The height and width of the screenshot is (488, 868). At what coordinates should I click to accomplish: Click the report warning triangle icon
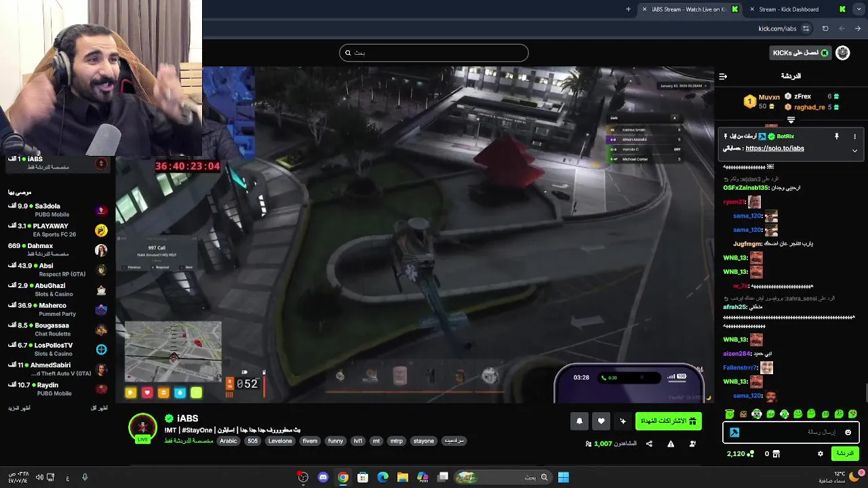(x=671, y=444)
